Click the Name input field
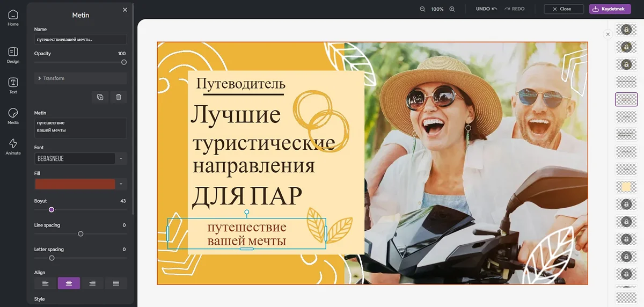The image size is (644, 307). point(80,40)
